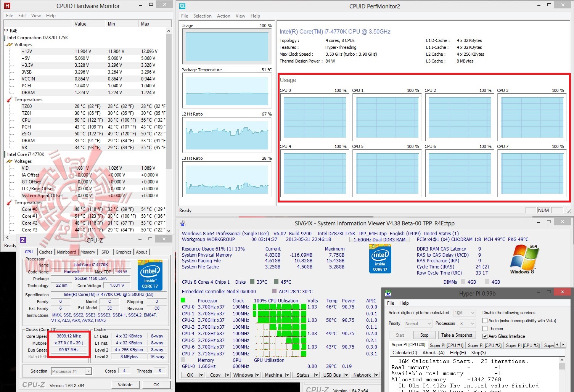The width and height of the screenshot is (574, 392).
Task: Click the Stop button beside Start in Hyper PI
Action: click(x=424, y=335)
